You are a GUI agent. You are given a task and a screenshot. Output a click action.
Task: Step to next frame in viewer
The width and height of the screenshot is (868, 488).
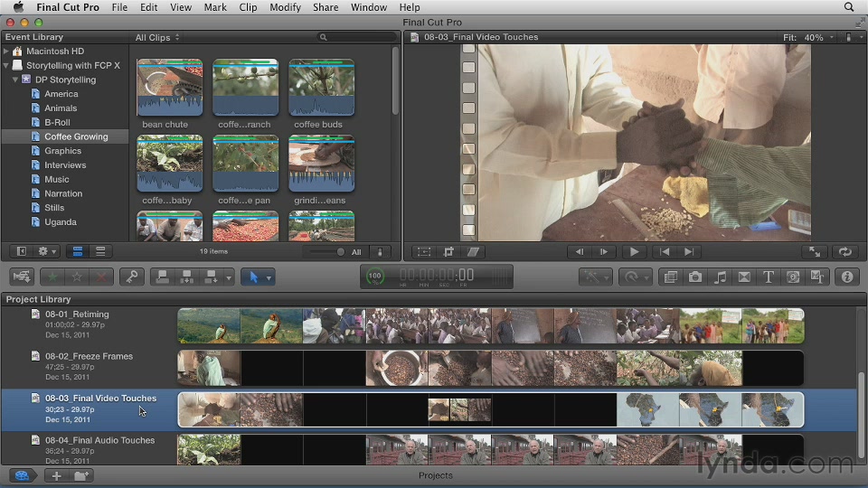pos(604,252)
